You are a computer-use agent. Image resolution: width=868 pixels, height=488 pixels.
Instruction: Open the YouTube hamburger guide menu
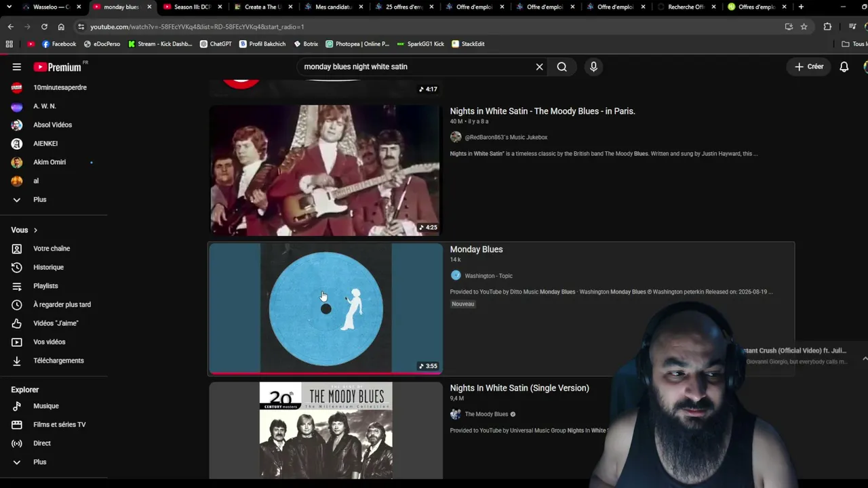[x=17, y=67]
